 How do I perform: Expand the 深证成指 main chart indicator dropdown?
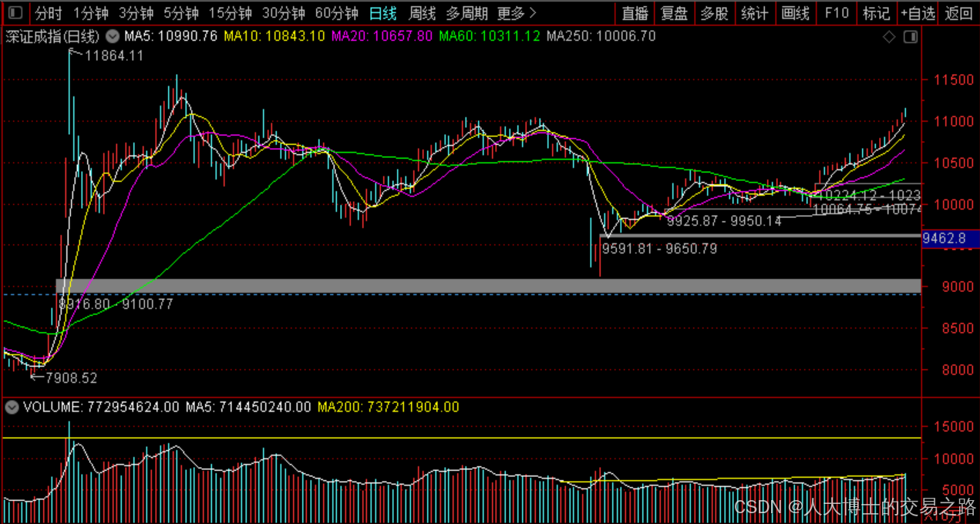113,36
